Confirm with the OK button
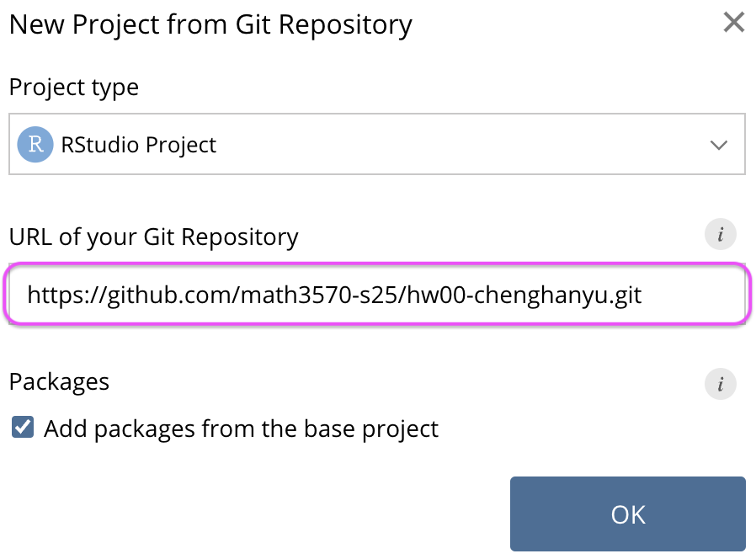Viewport: 756px width, 559px height. 628,514
